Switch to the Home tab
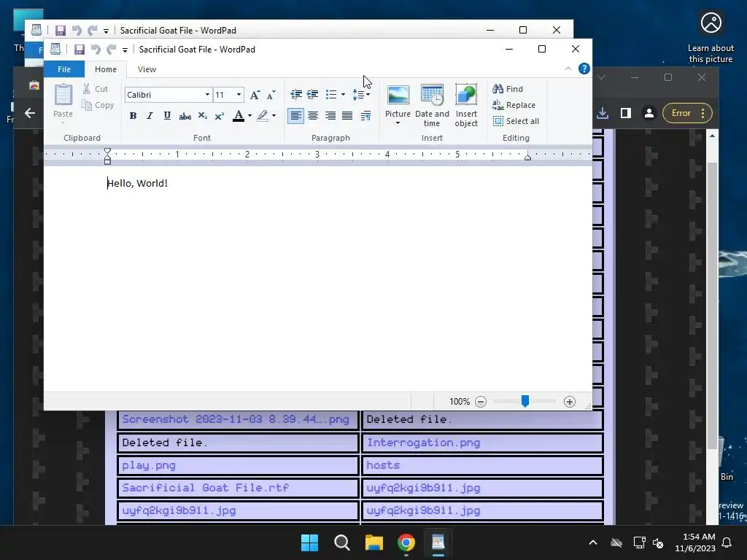747x560 pixels. [105, 69]
